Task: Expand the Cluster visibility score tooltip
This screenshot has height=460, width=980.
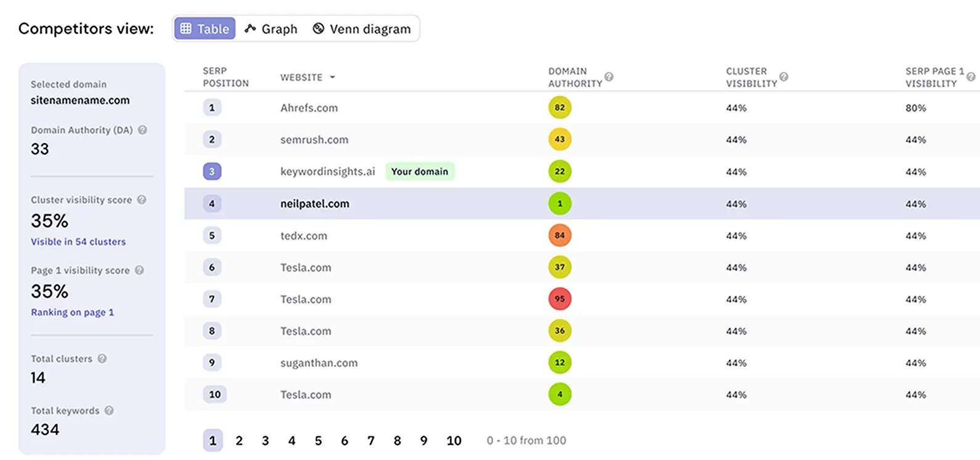Action: coord(141,200)
